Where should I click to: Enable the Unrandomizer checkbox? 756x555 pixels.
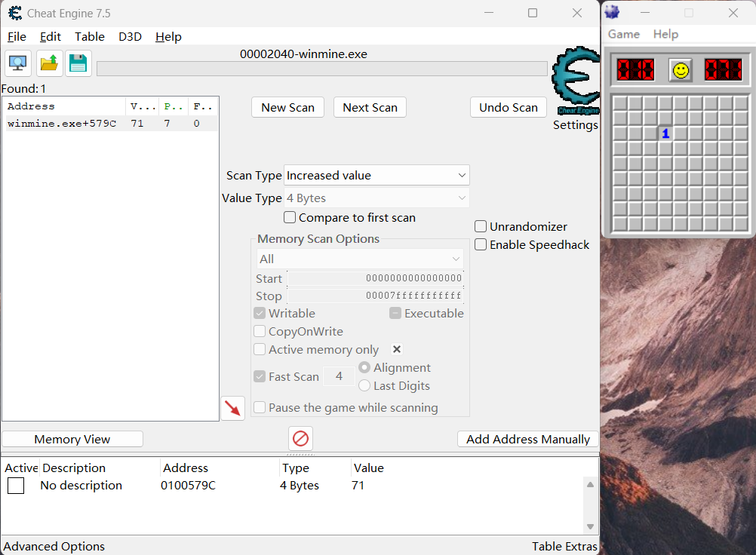481,226
